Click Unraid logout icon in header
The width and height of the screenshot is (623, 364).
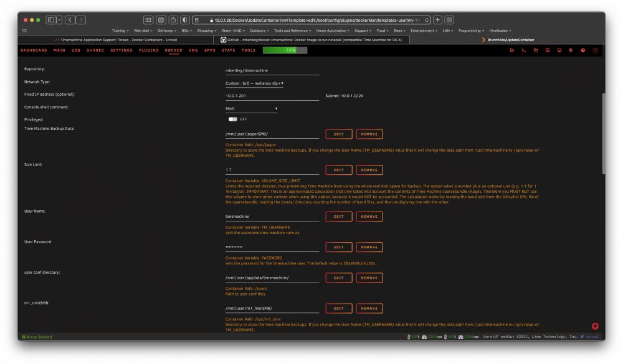click(x=511, y=50)
